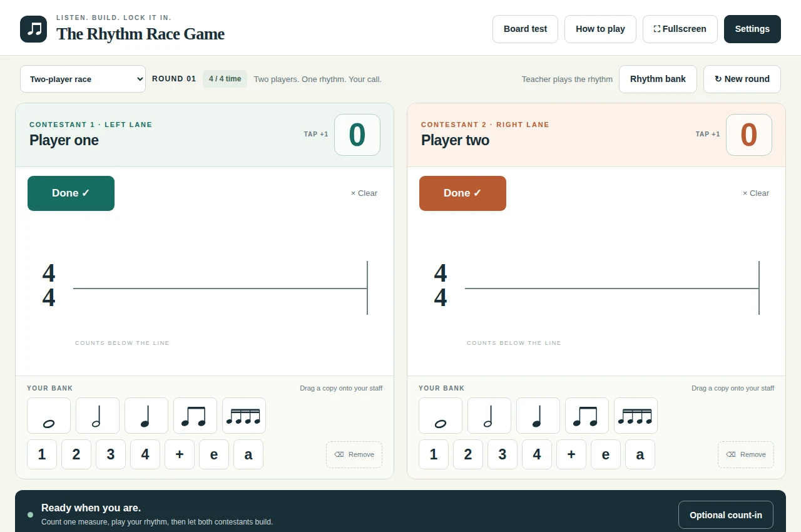The width and height of the screenshot is (801, 532).
Task: Pick the half note in Player two's bank
Action: pyautogui.click(x=489, y=416)
